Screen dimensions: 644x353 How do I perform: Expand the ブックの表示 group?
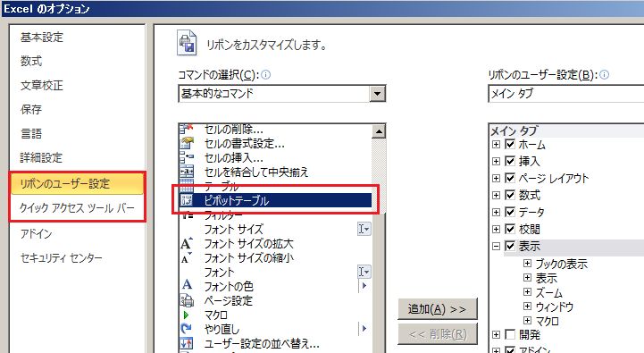click(527, 264)
